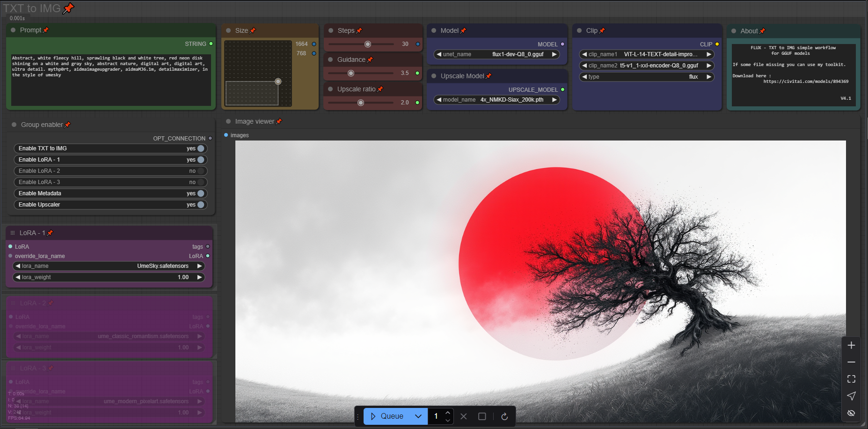
Task: Click the Group enabler node header
Action: tap(42, 125)
